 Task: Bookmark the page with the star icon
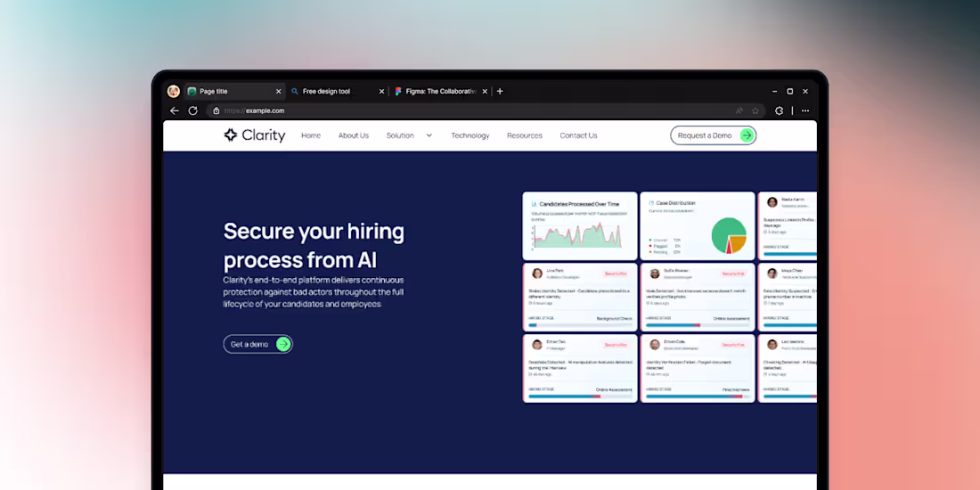[x=755, y=110]
